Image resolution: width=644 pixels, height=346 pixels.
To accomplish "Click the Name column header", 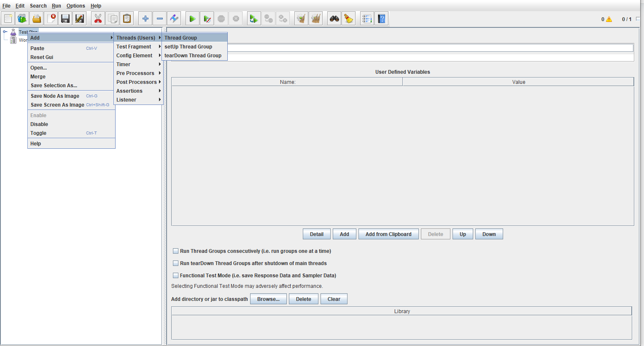I will tap(287, 82).
